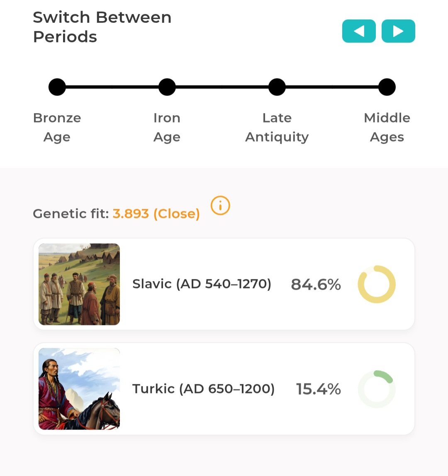The width and height of the screenshot is (448, 476).
Task: Switch to the Late Antiquity label
Action: click(277, 127)
